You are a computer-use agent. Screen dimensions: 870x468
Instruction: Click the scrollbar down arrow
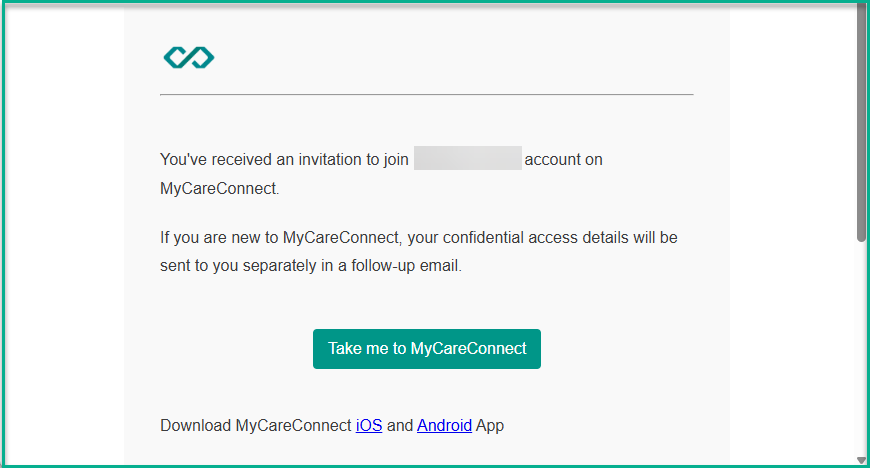click(861, 460)
